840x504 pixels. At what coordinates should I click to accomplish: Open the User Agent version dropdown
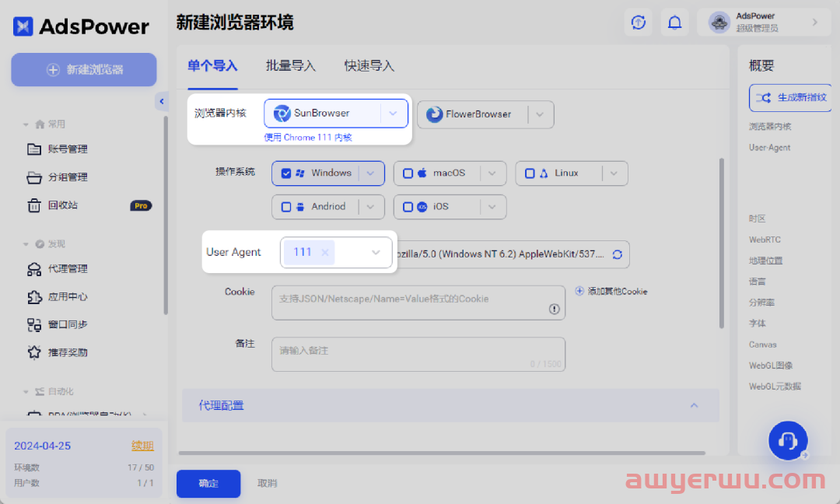[x=376, y=252]
